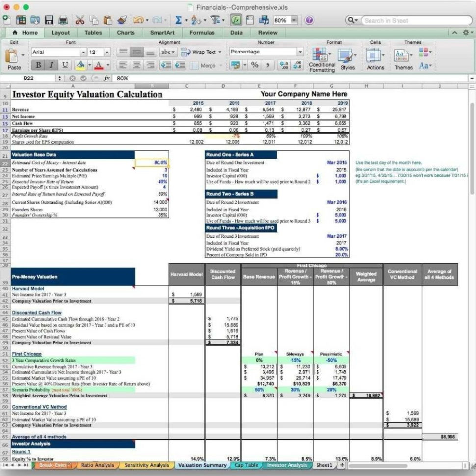Open the Media Browser icon

(x=264, y=20)
